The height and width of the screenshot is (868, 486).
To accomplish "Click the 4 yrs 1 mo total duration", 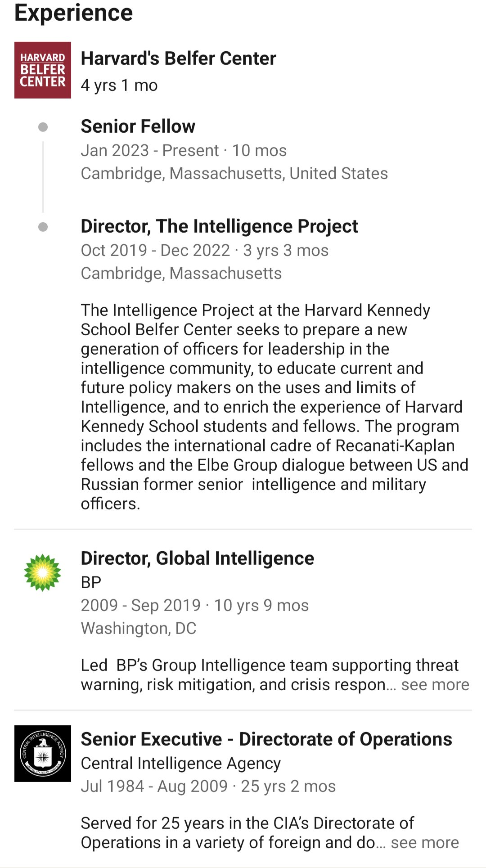I will tap(119, 85).
